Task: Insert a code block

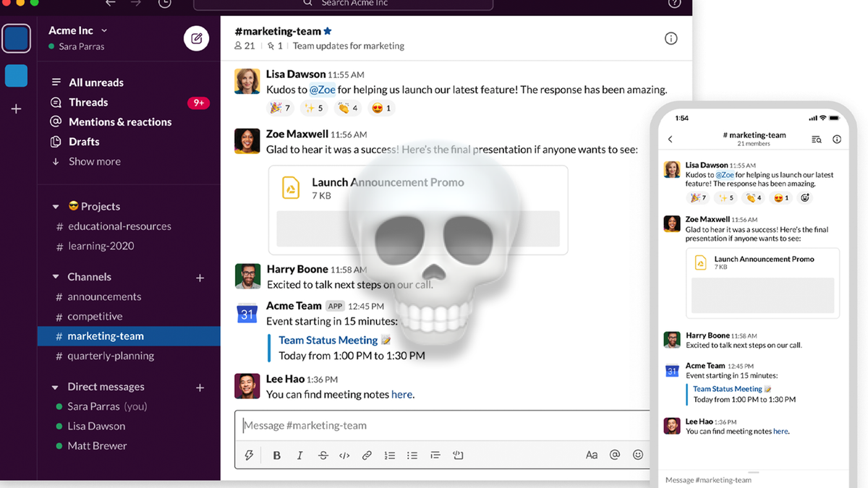Action: click(x=458, y=455)
